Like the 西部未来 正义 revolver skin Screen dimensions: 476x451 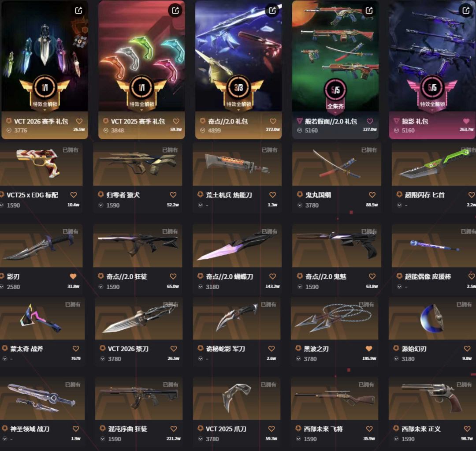[467, 429]
